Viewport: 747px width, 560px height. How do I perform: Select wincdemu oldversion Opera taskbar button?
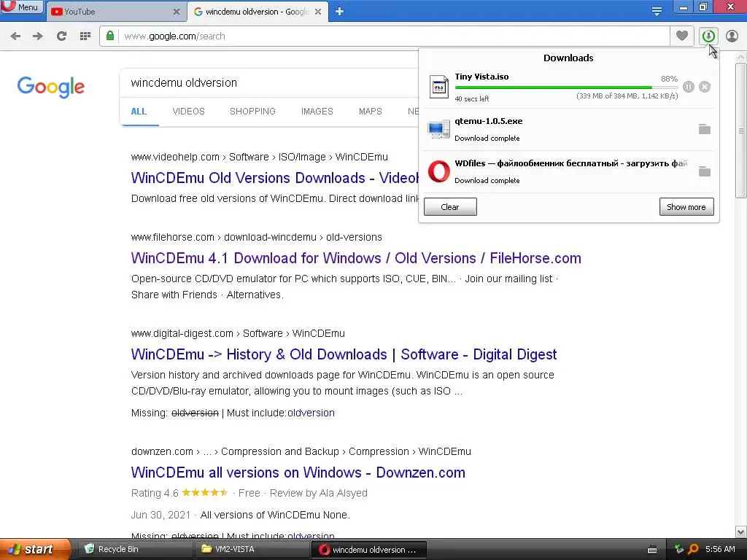[x=369, y=549]
